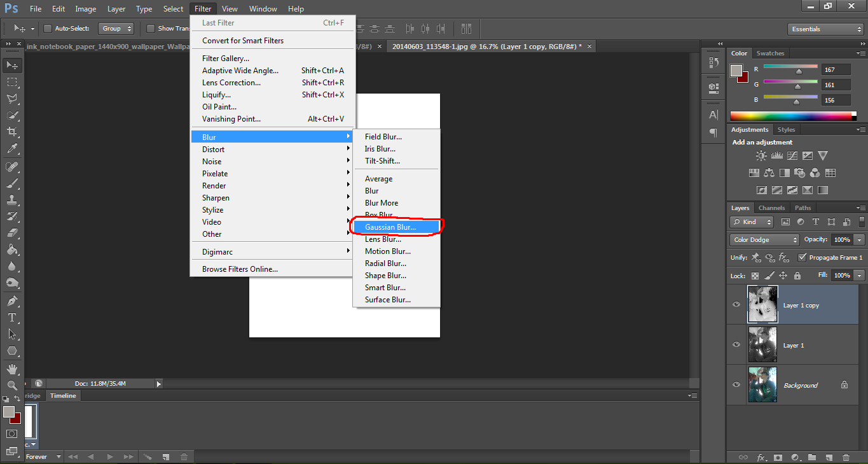Select the Clone Stamp tool
Viewport: 868px width, 464px height.
tap(12, 199)
